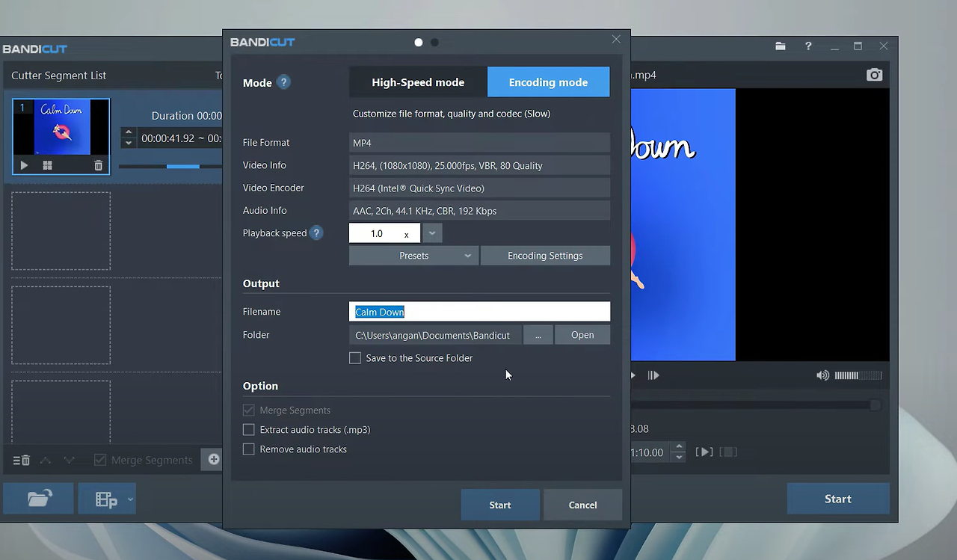Switch to High-Speed mode
The height and width of the screenshot is (560, 957).
[x=418, y=82]
